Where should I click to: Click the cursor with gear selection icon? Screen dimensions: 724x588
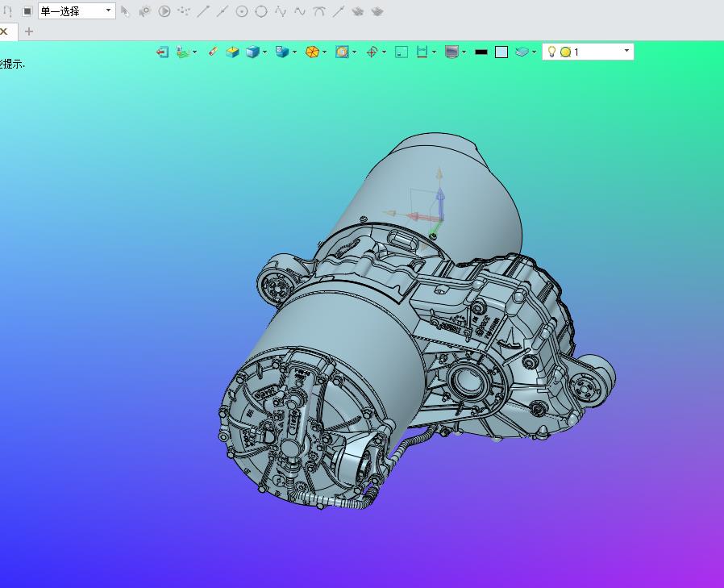tap(145, 11)
